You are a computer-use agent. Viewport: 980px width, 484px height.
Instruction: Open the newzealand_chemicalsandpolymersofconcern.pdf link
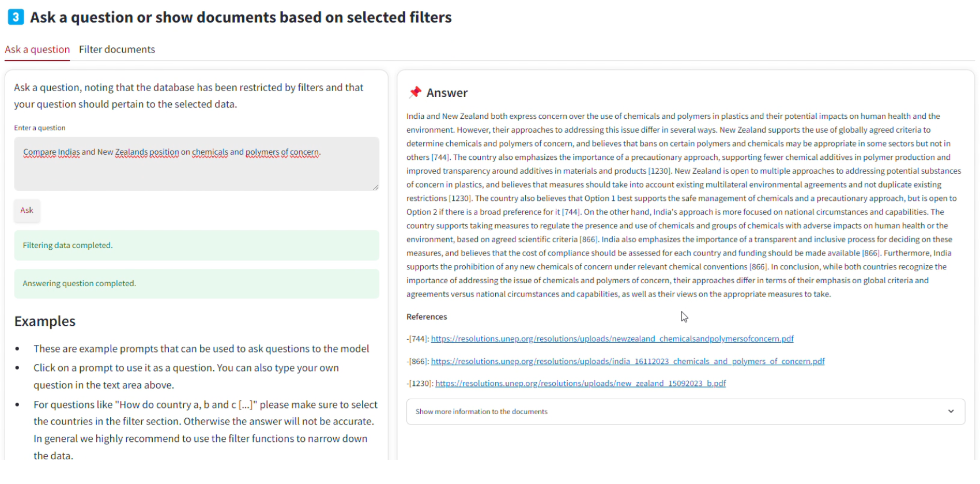point(612,339)
